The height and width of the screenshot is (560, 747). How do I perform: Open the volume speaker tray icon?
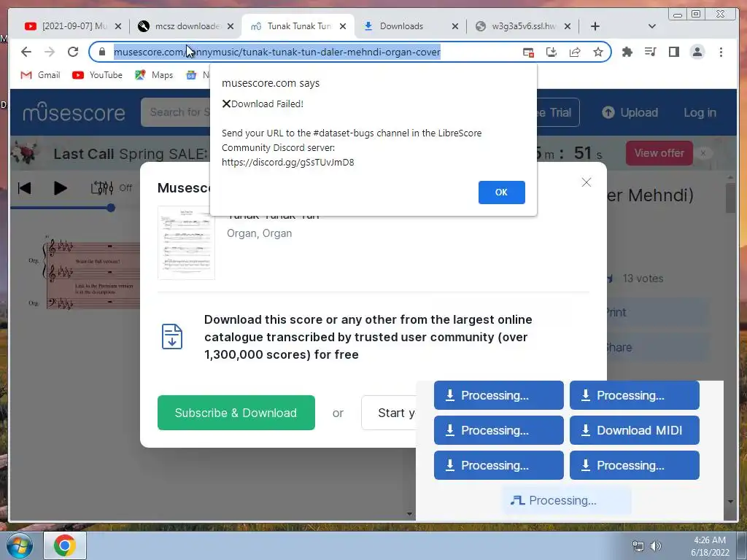pos(657,546)
